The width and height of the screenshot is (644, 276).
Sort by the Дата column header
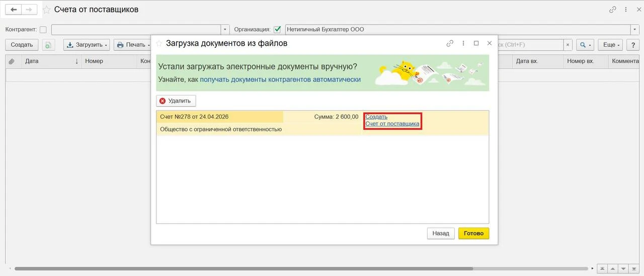pos(51,61)
